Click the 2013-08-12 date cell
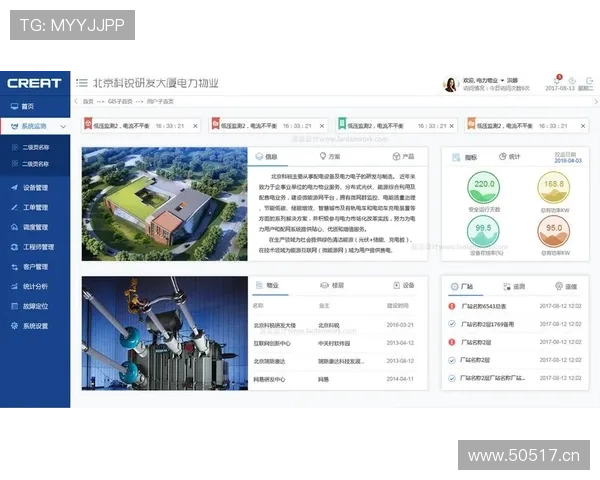The height and width of the screenshot is (480, 600). pos(400,361)
